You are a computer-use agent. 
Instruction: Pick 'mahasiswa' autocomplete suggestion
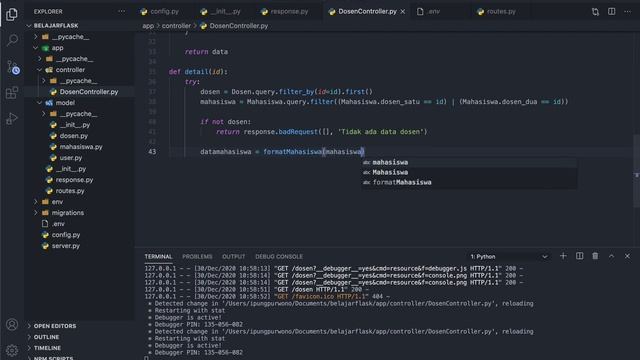click(469, 162)
